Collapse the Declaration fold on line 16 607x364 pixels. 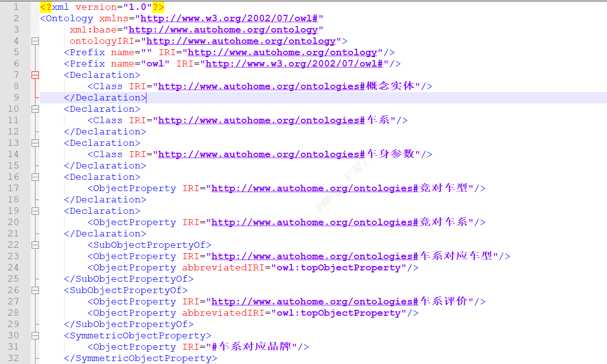pyautogui.click(x=35, y=177)
